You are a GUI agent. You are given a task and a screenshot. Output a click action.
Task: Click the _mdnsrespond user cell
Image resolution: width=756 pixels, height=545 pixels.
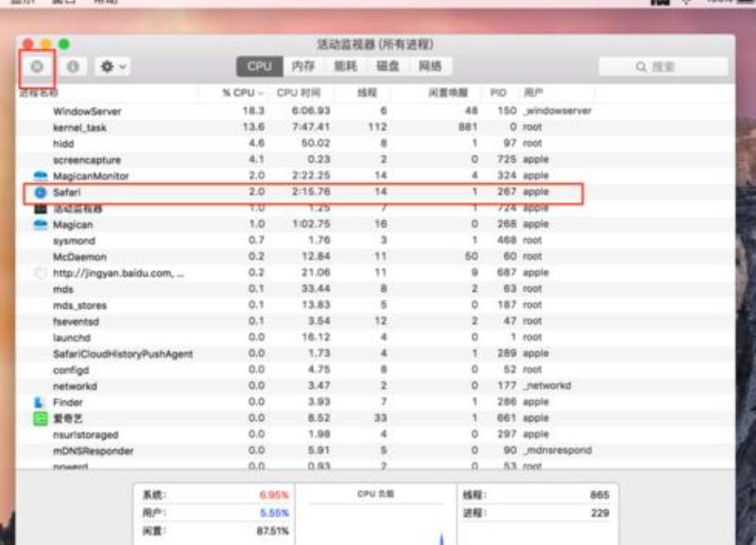point(558,451)
